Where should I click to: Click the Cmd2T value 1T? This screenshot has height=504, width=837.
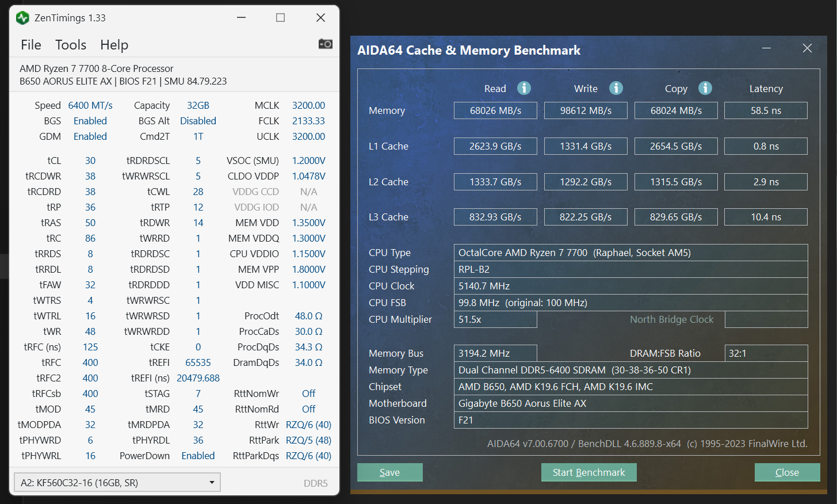coord(198,136)
